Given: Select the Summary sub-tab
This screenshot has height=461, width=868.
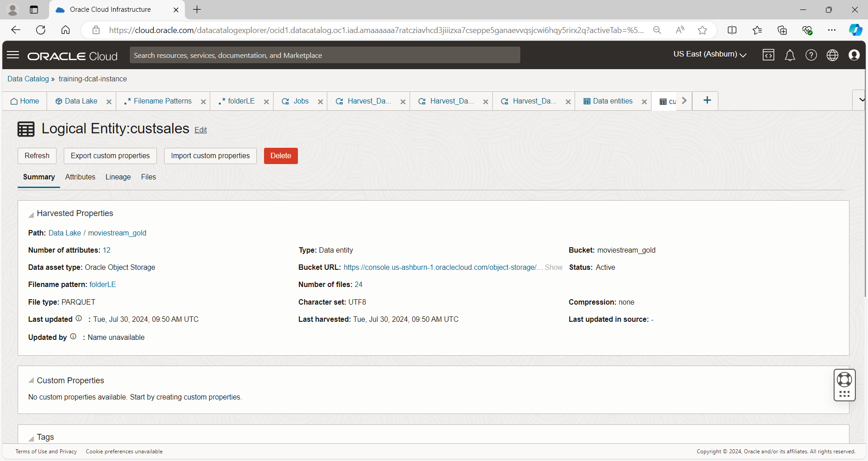Looking at the screenshot, I should [x=39, y=177].
